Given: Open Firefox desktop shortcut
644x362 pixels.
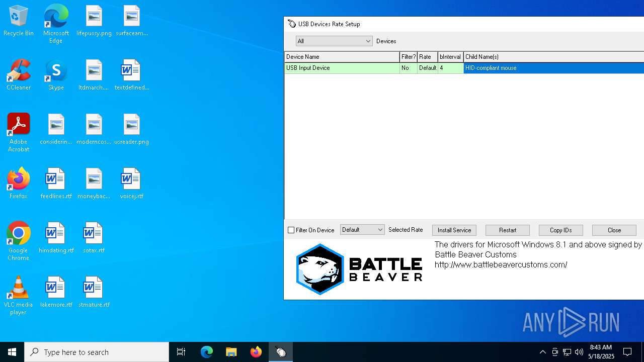Looking at the screenshot, I should [x=19, y=184].
